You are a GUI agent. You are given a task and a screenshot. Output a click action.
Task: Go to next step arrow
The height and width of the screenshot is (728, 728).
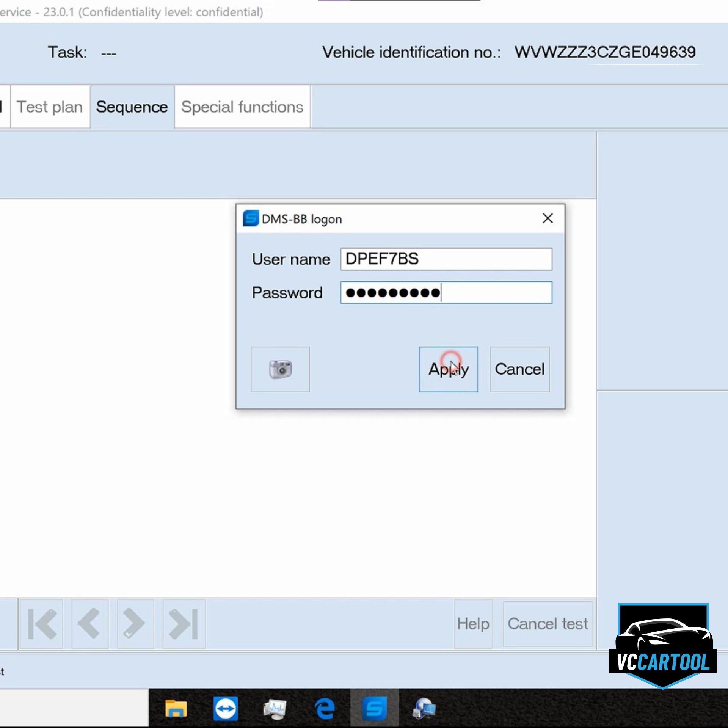[x=135, y=624]
